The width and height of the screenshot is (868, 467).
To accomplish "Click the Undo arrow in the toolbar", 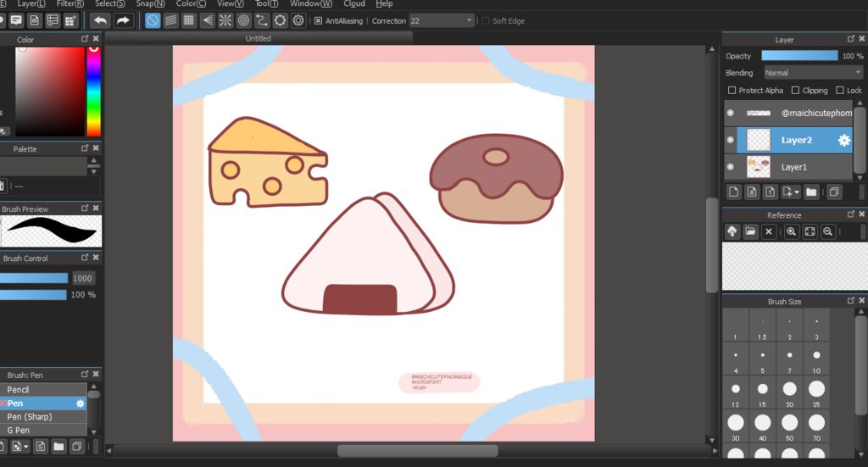I will [x=100, y=20].
